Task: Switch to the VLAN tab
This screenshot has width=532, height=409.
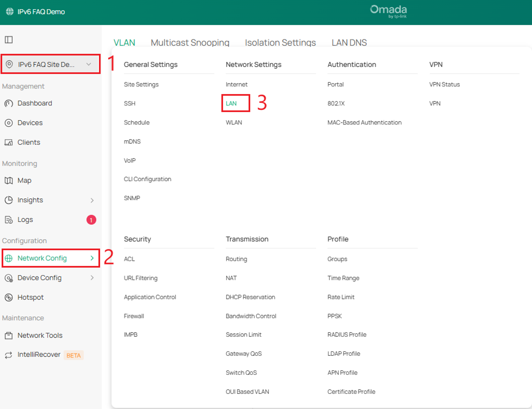Action: pyautogui.click(x=124, y=42)
